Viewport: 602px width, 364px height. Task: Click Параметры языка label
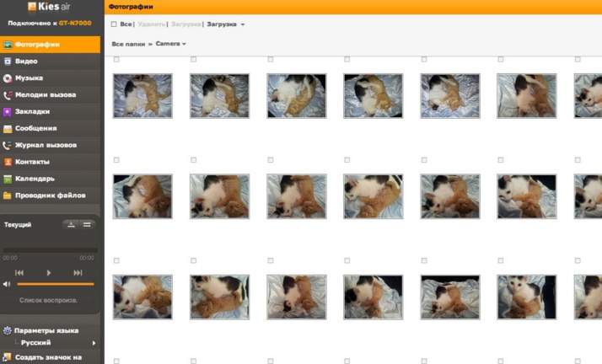click(x=46, y=330)
